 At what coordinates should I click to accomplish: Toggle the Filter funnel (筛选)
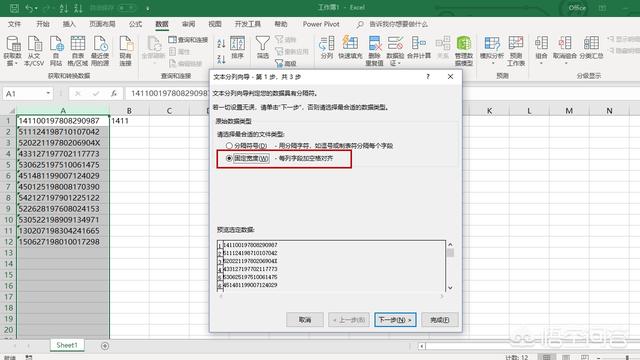coord(262,47)
